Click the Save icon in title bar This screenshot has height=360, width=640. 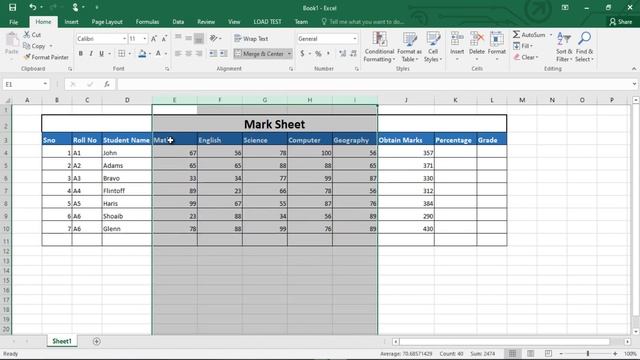13,7
